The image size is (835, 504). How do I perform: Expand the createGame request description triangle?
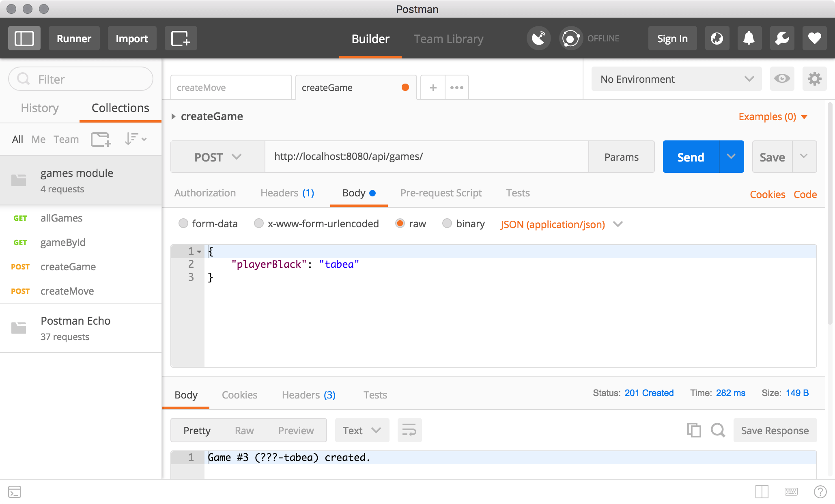(174, 116)
